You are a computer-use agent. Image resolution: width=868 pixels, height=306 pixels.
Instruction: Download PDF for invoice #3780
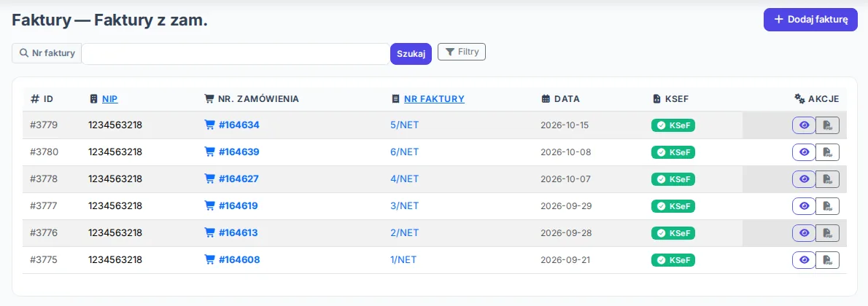click(828, 152)
